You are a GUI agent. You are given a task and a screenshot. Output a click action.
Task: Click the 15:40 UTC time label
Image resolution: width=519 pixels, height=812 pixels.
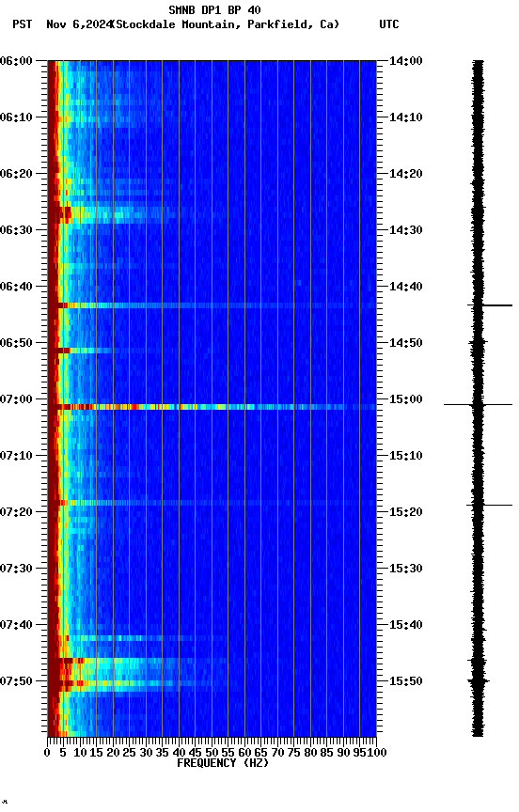(406, 625)
